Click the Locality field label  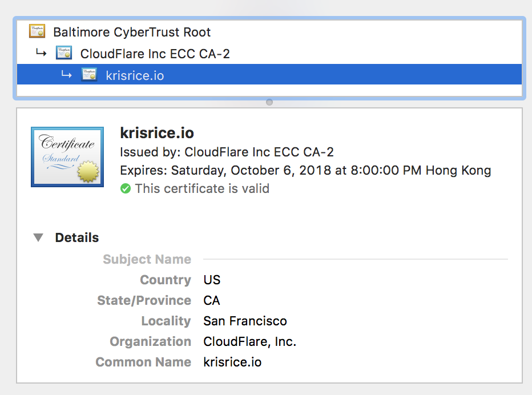click(166, 321)
